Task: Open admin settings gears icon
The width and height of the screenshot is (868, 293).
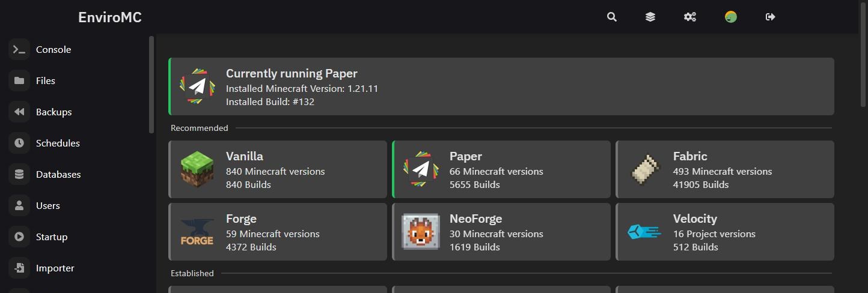Action: (690, 17)
